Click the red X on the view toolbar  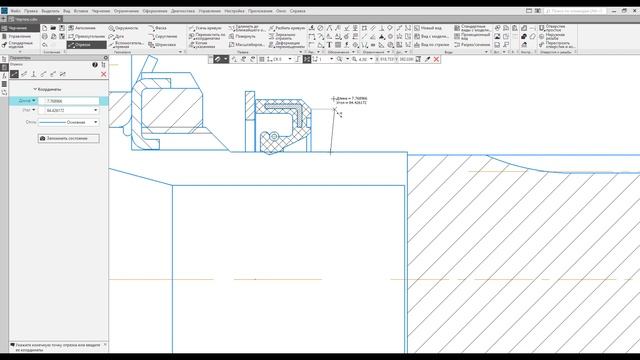pos(436,59)
